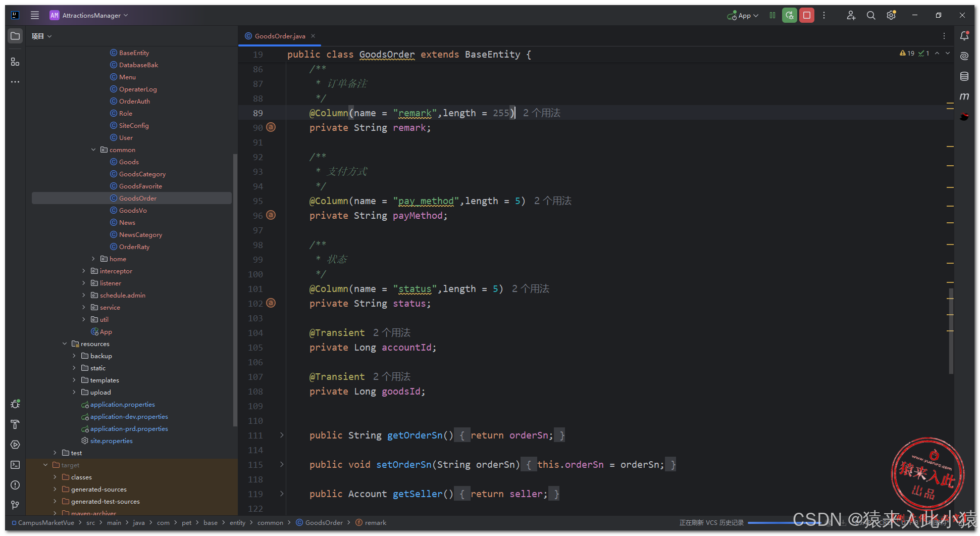Open GoodsCategory class in tree
980x536 pixels.
click(142, 174)
